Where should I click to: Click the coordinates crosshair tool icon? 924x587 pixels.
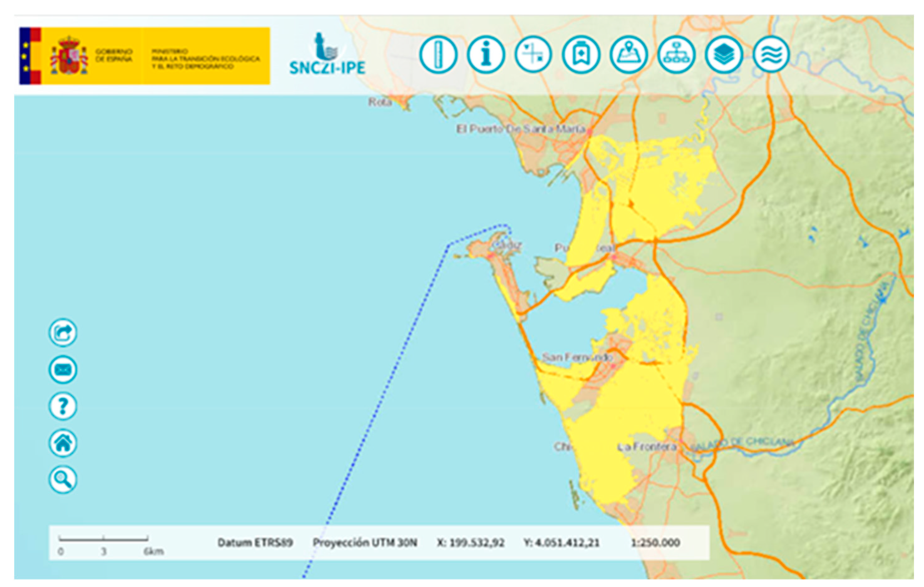[x=533, y=54]
